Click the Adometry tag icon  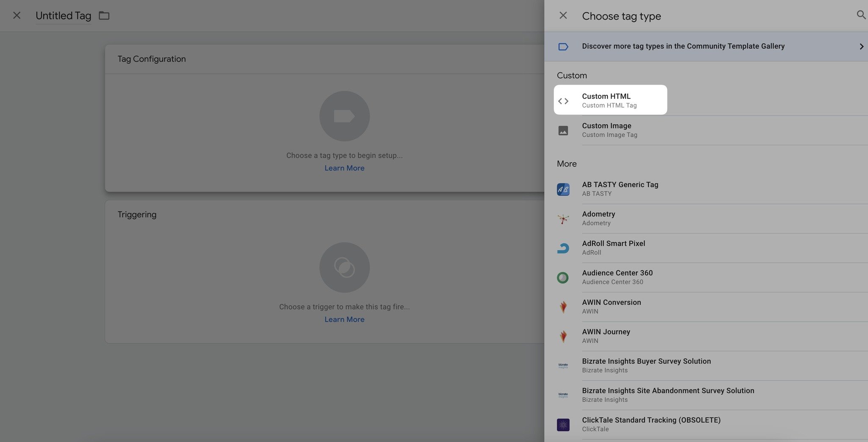click(x=563, y=219)
